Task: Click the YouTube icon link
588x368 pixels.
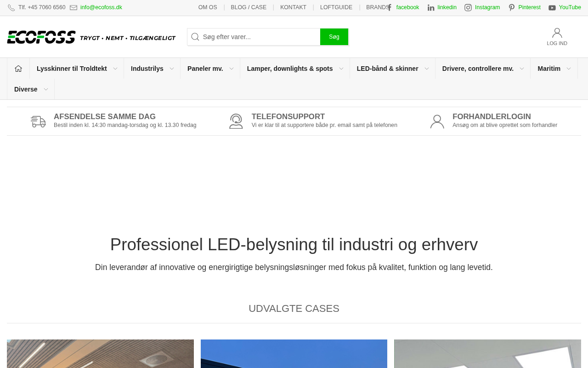Action: pos(552,7)
